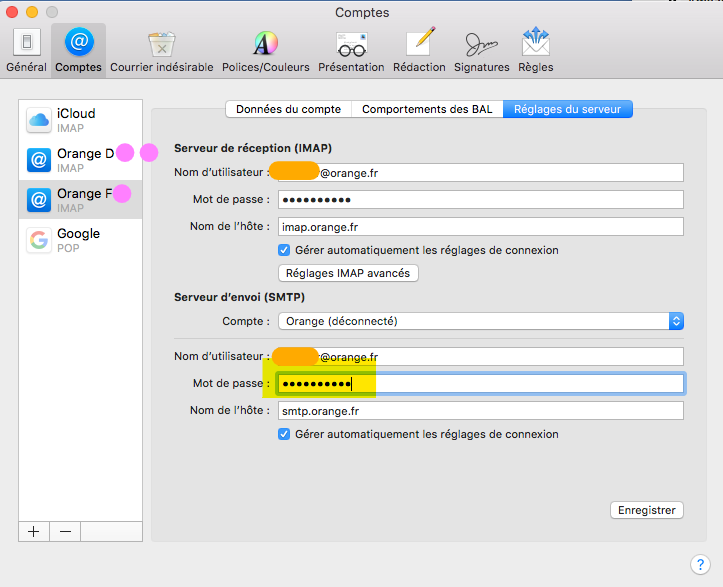Switch to Comportements des BAL tab
723x587 pixels.
coord(427,109)
